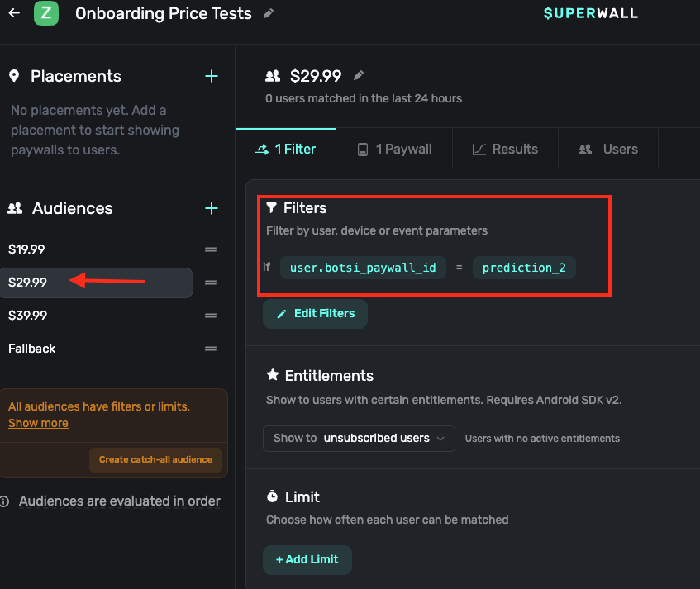Click the back arrow to exit Onboarding Price Tests
This screenshot has height=589, width=700.
[13, 13]
